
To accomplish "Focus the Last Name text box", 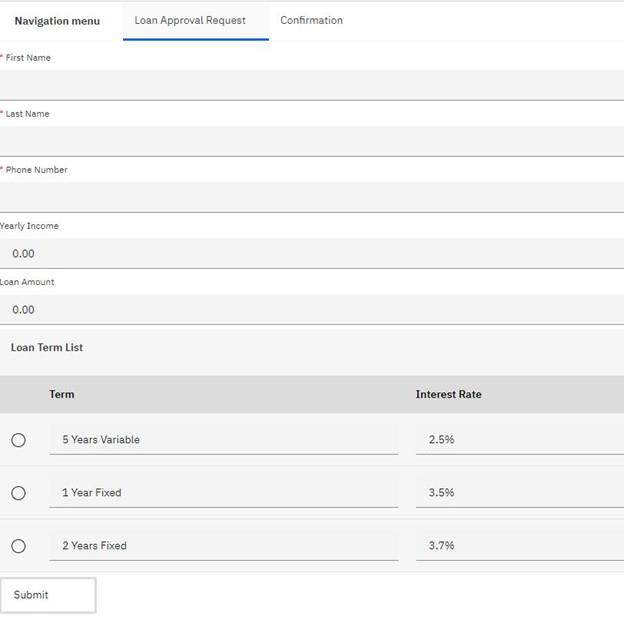I will [x=311, y=141].
